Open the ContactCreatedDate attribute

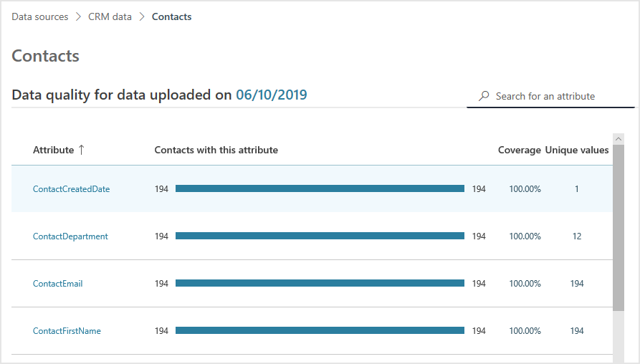[x=72, y=189]
